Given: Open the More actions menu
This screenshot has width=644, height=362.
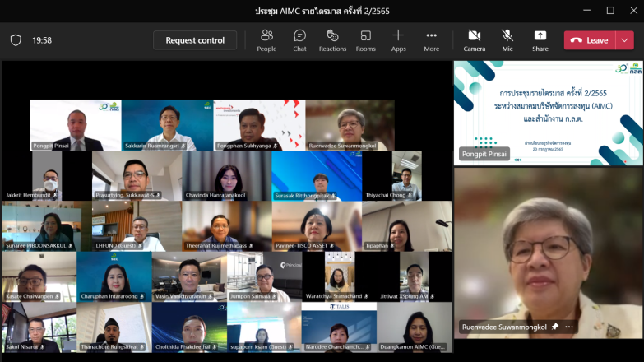Looking at the screenshot, I should (x=431, y=39).
